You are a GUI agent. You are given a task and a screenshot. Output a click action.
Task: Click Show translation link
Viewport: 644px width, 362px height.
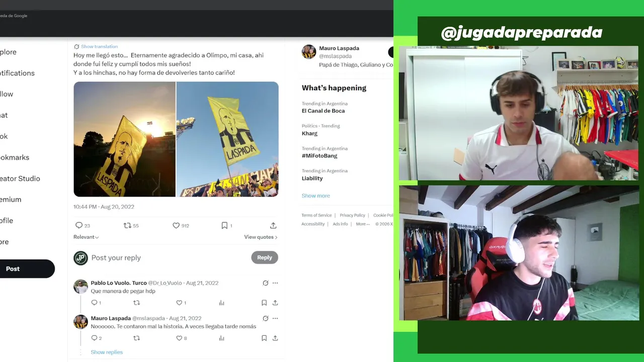click(x=99, y=46)
